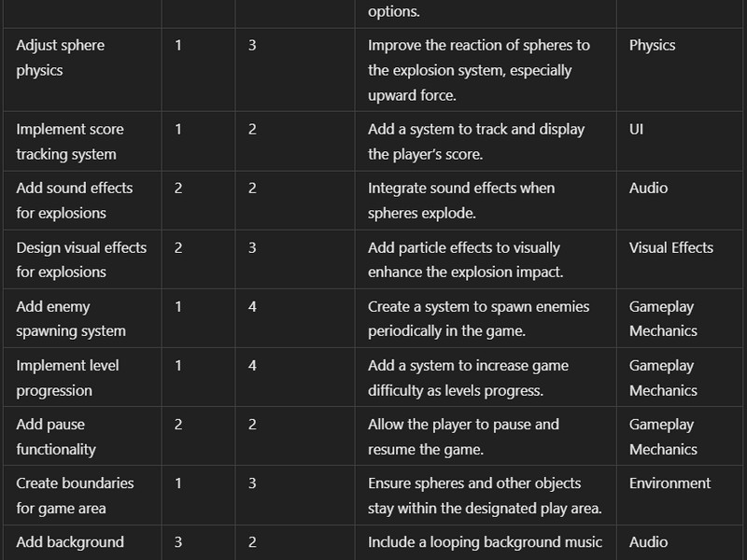747x560 pixels.
Task: Click the increase game difficulty description
Action: point(468,378)
